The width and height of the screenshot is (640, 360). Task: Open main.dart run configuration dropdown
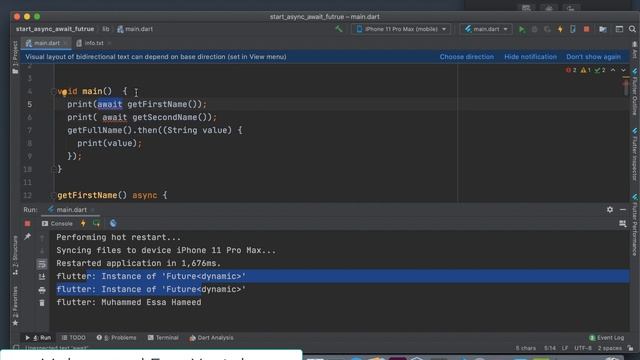[486, 29]
